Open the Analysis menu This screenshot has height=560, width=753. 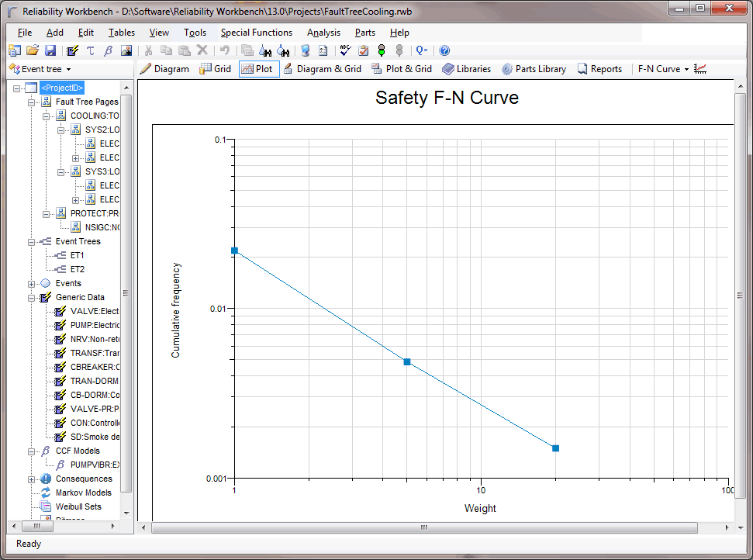coord(323,33)
